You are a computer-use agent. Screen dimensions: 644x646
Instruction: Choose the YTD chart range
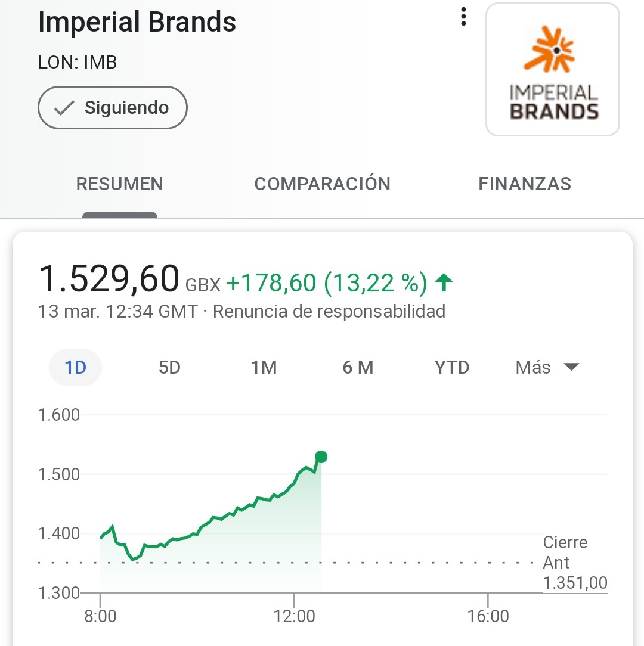pyautogui.click(x=452, y=368)
